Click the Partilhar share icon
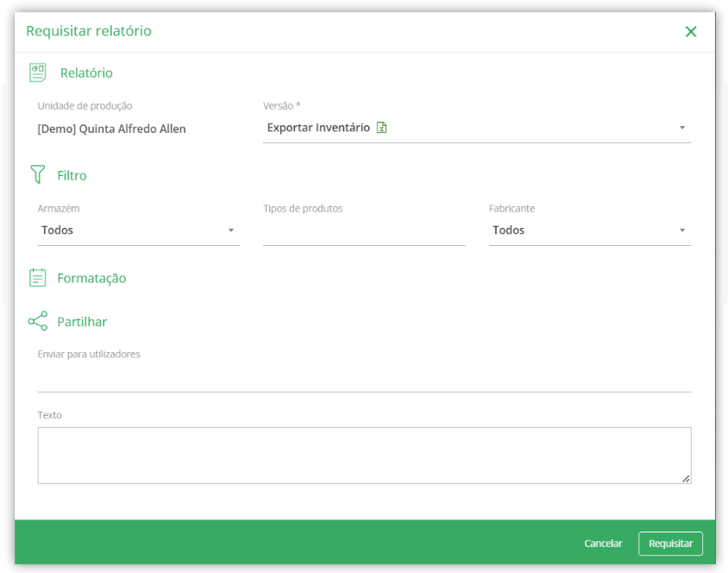728x573 pixels. tap(38, 321)
